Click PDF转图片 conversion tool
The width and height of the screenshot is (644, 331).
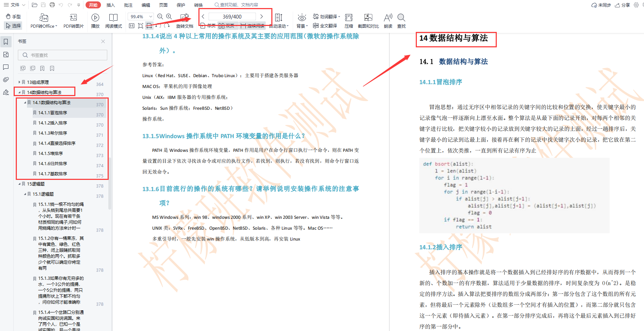click(x=73, y=21)
